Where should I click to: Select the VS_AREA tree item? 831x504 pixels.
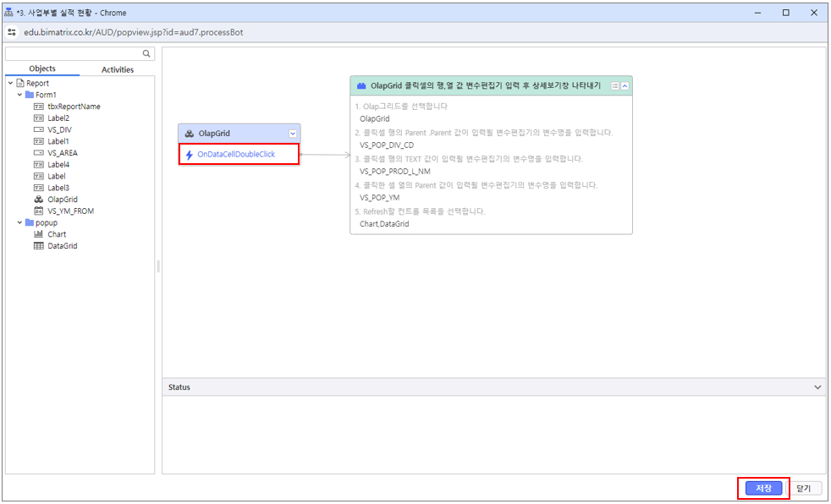click(63, 153)
